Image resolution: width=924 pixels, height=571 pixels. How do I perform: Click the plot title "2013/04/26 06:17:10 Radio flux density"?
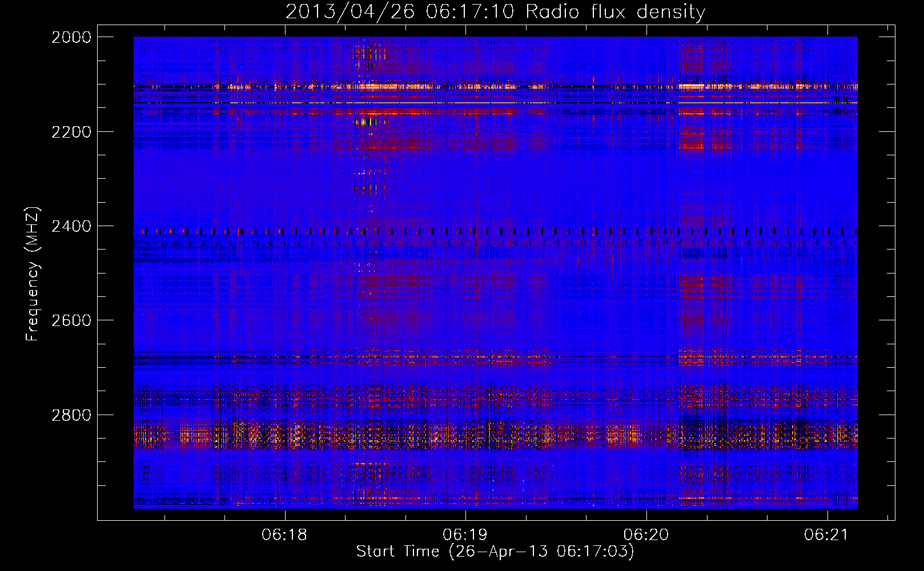[495, 11]
